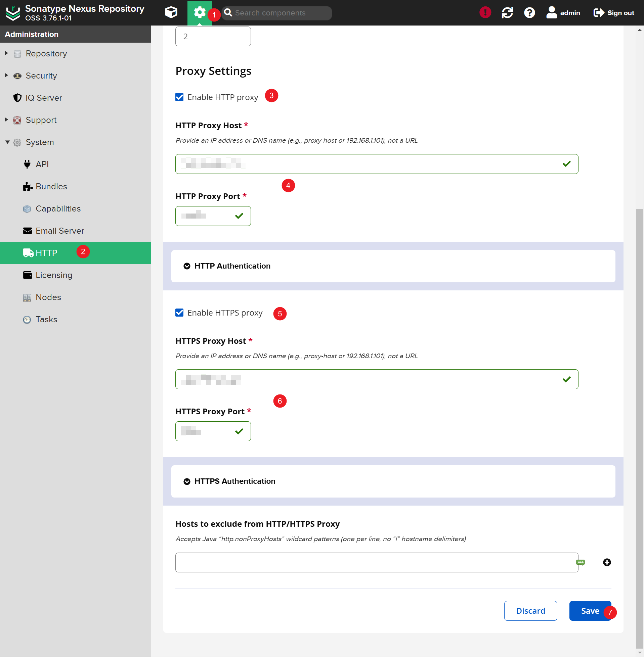Open the Licensing menu item
This screenshot has height=657, width=644.
76,275
